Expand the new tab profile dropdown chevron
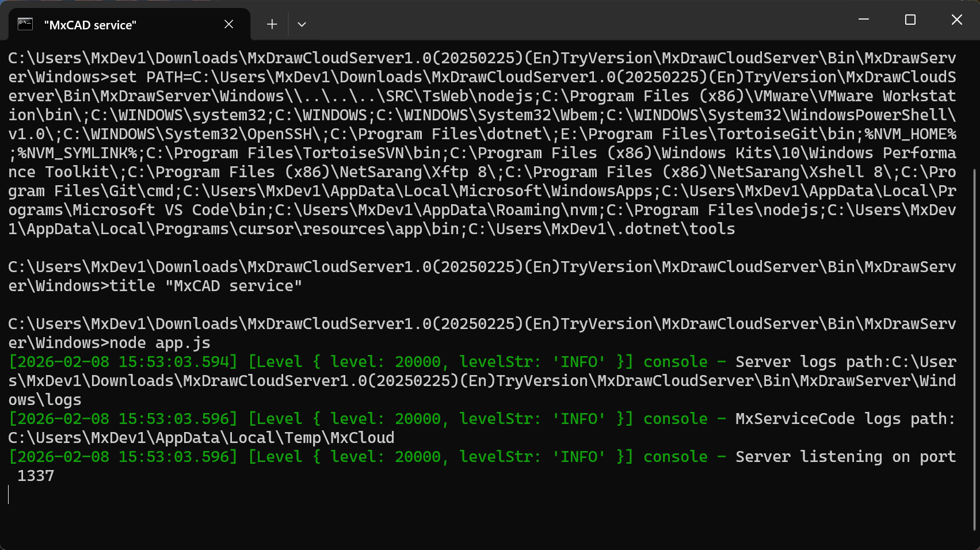The image size is (980, 550). tap(302, 24)
